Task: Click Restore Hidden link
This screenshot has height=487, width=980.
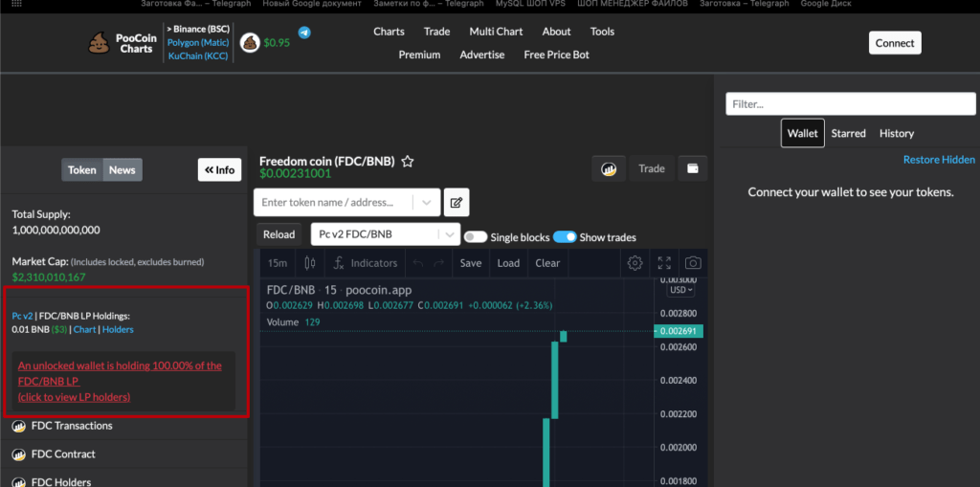Action: (x=939, y=160)
